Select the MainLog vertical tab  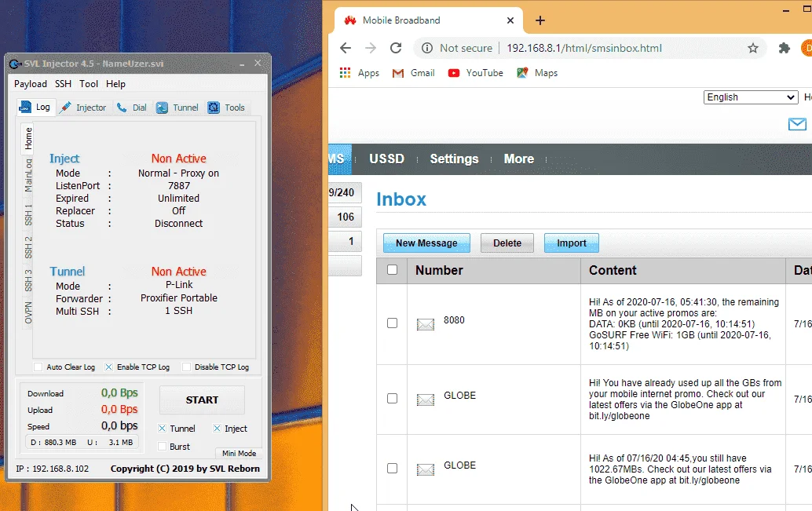pos(28,176)
